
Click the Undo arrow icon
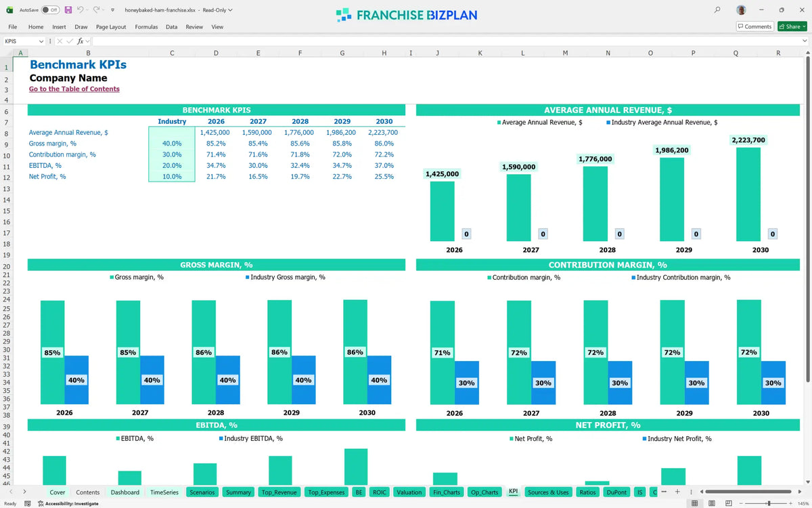(x=80, y=10)
